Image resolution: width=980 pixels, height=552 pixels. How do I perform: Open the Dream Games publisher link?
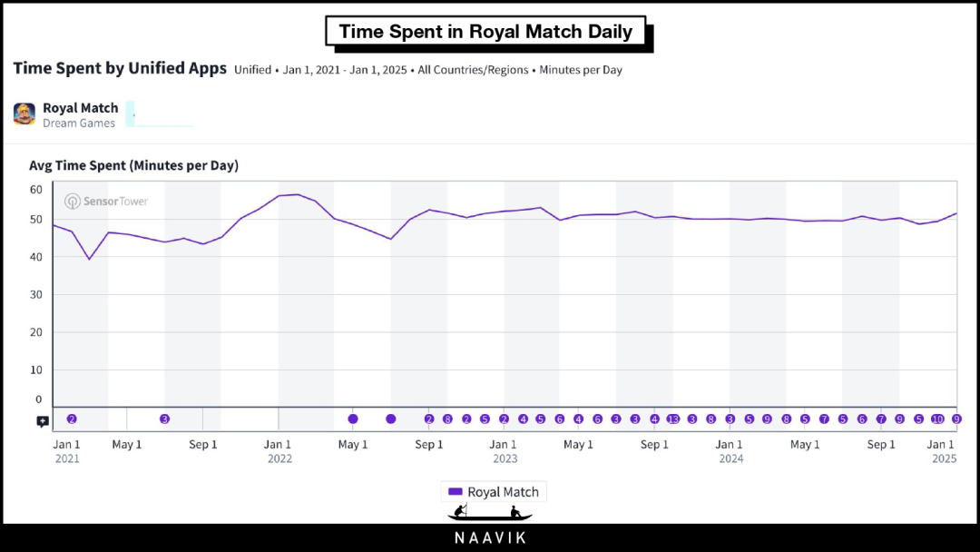pyautogui.click(x=79, y=123)
